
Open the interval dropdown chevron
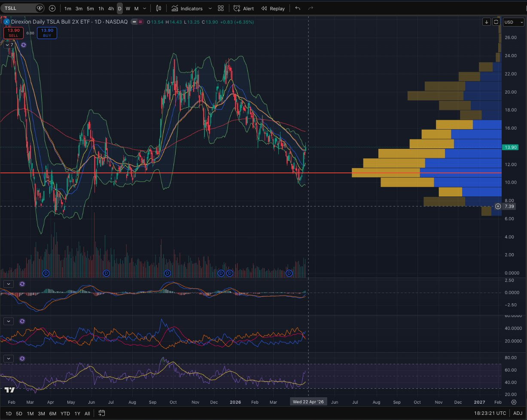(145, 9)
